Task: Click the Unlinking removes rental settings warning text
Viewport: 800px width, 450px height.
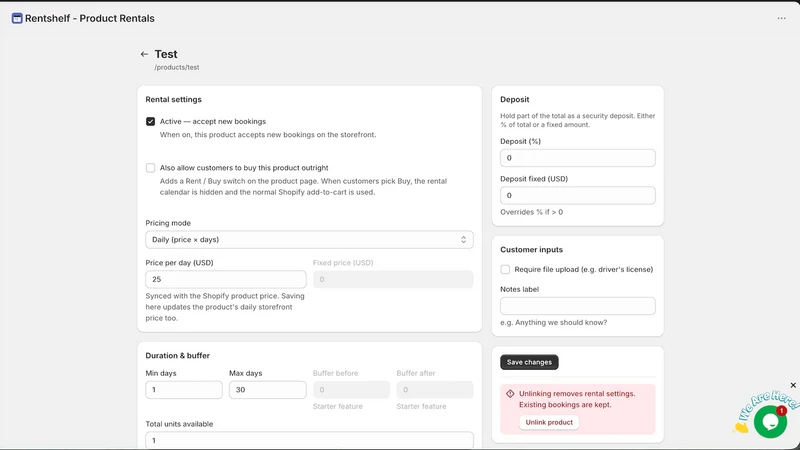Action: [x=577, y=399]
